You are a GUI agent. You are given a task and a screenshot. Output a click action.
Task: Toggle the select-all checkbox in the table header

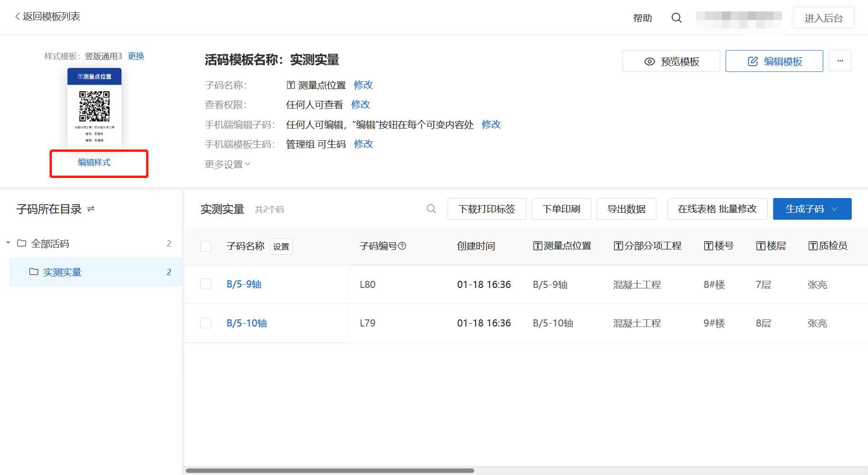coord(206,246)
